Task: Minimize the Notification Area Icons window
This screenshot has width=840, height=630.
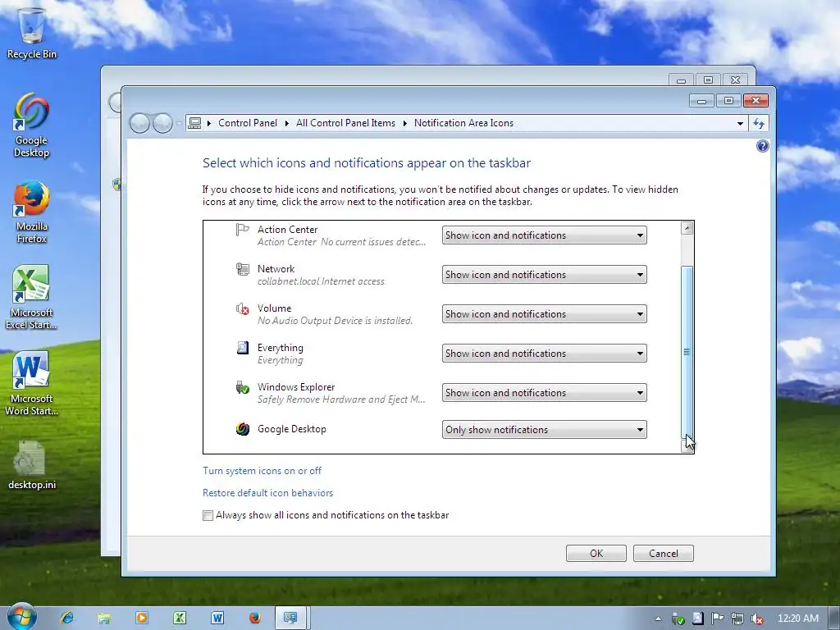Action: [701, 100]
